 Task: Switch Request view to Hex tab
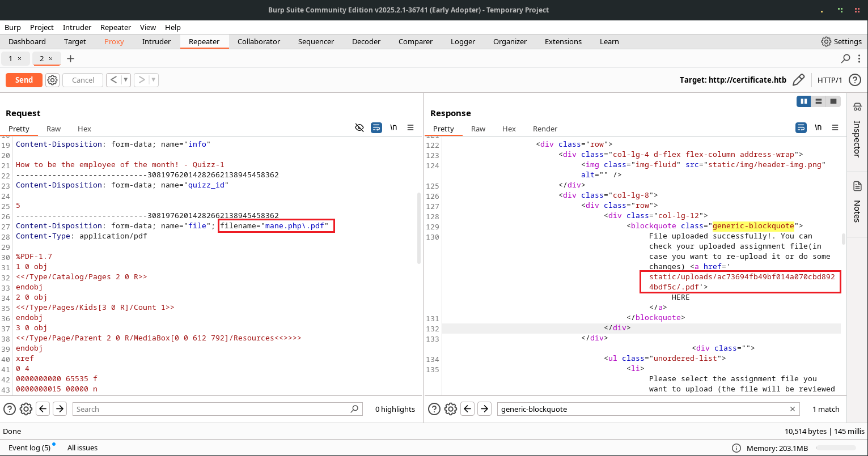(84, 129)
